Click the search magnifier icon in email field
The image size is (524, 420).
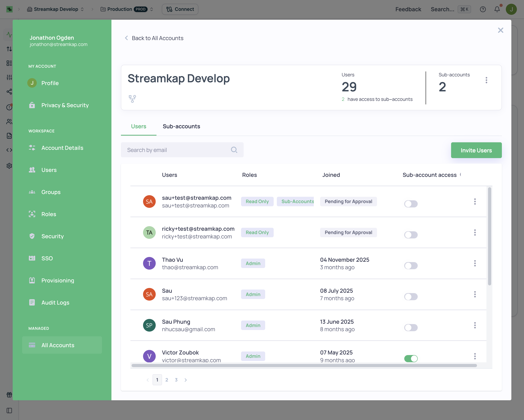click(x=234, y=150)
